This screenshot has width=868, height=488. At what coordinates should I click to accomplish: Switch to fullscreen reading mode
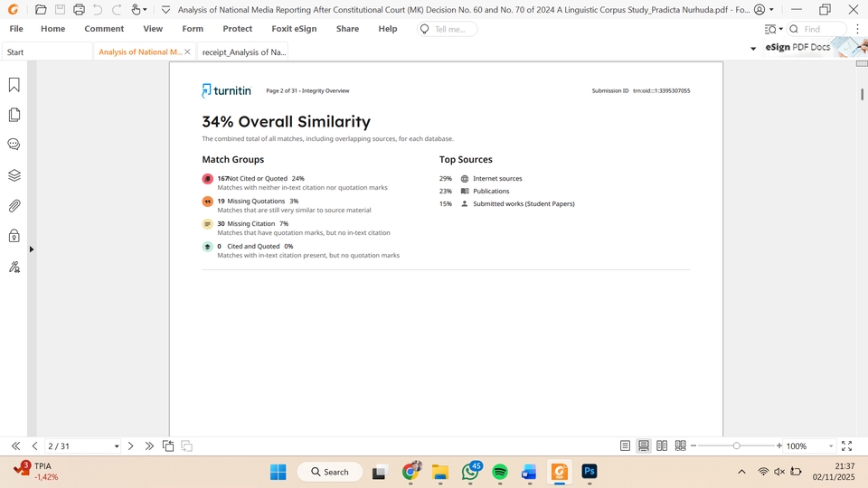[x=846, y=446]
